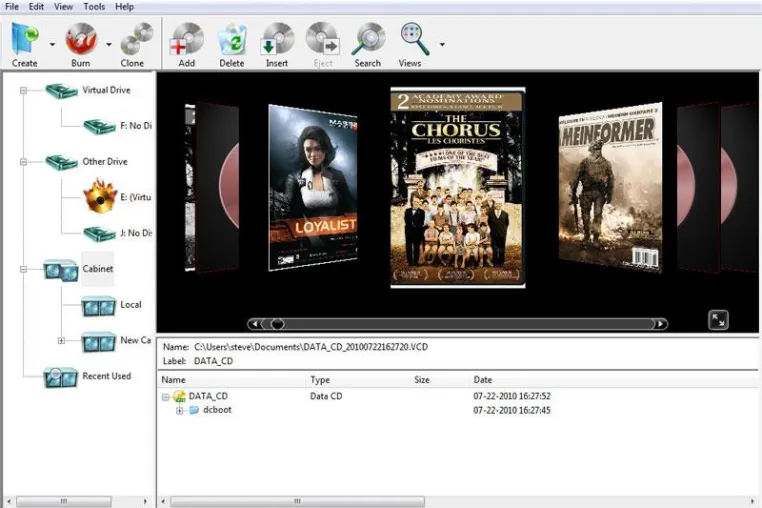
Task: Click the file list scrollbar right arrow
Action: coord(753,501)
